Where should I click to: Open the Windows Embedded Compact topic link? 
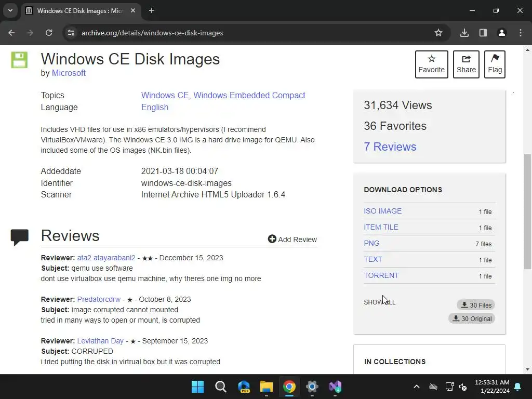(249, 96)
